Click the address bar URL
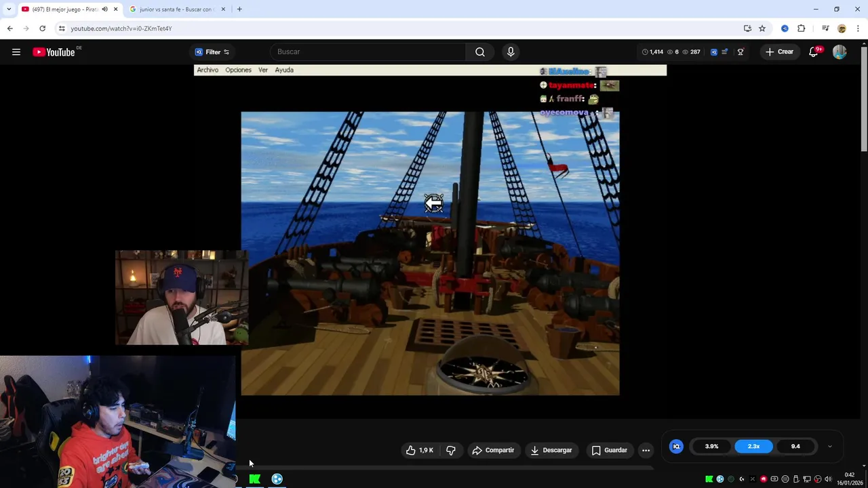Viewport: 868px width, 488px height. [121, 28]
